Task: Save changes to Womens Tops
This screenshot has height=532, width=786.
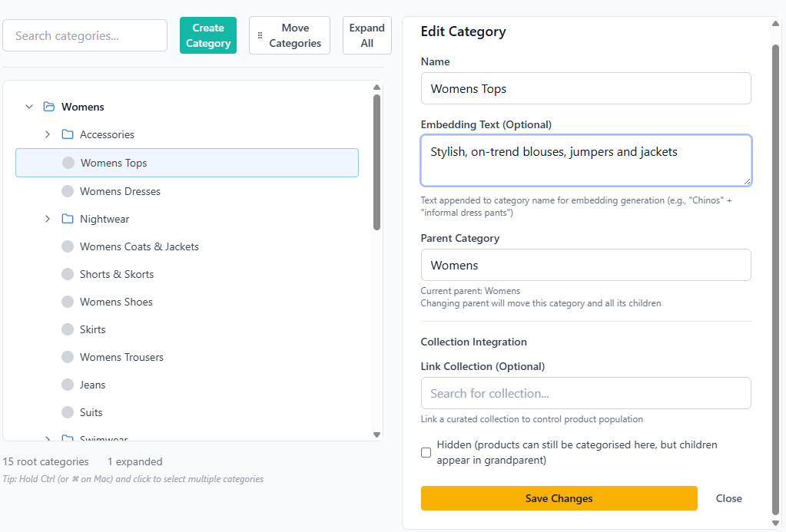Action: point(559,498)
